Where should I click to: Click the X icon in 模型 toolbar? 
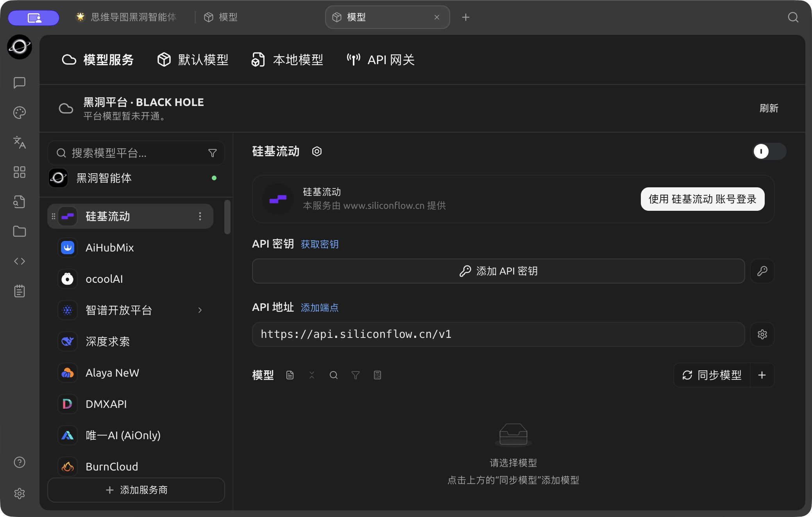312,375
